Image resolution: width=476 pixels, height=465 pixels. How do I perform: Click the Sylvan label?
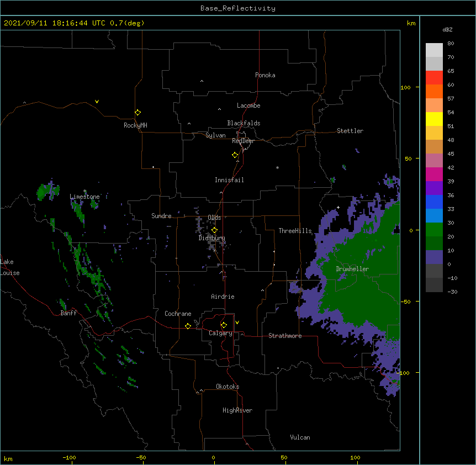tap(215, 135)
